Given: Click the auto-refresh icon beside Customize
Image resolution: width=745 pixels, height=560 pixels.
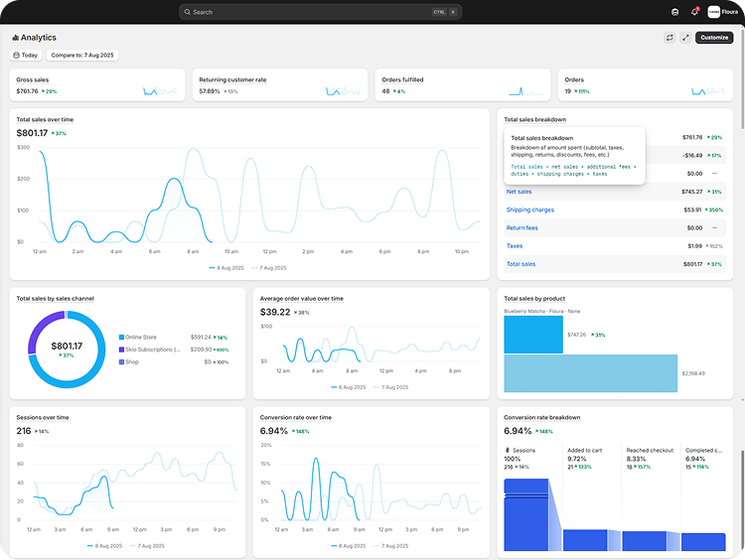Looking at the screenshot, I should (x=670, y=38).
